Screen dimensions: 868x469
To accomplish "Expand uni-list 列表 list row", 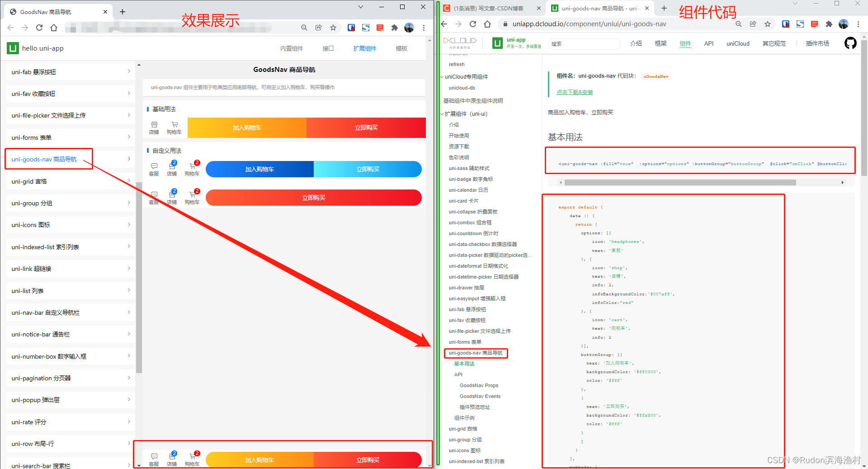I will [x=71, y=290].
